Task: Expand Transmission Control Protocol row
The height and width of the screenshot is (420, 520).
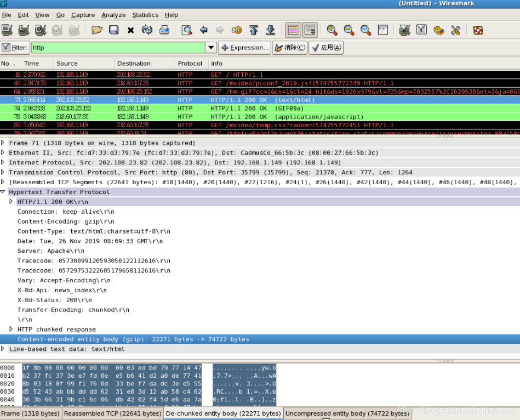Action: [3, 172]
